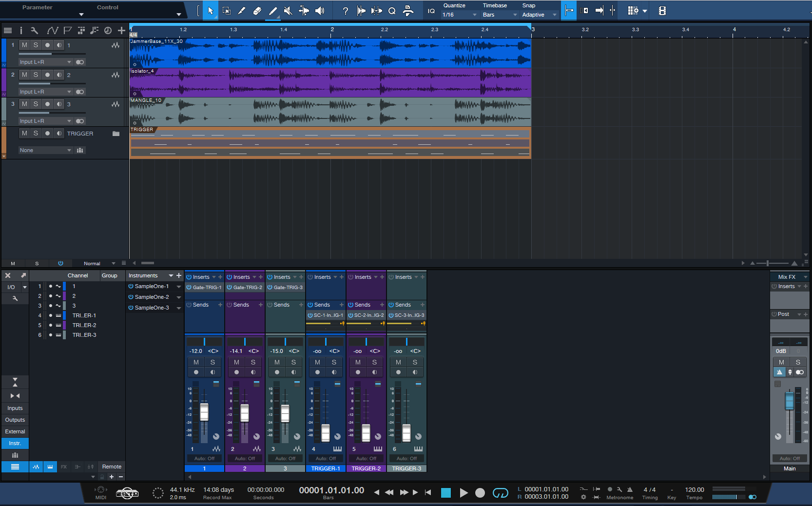
Task: Toggle monitor on the TRIGGER track
Action: [59, 133]
